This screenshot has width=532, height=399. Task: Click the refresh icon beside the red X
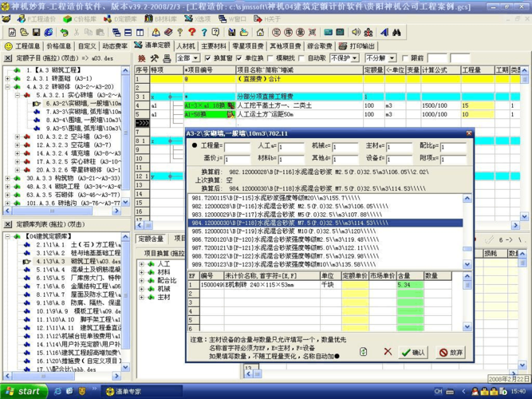(364, 352)
